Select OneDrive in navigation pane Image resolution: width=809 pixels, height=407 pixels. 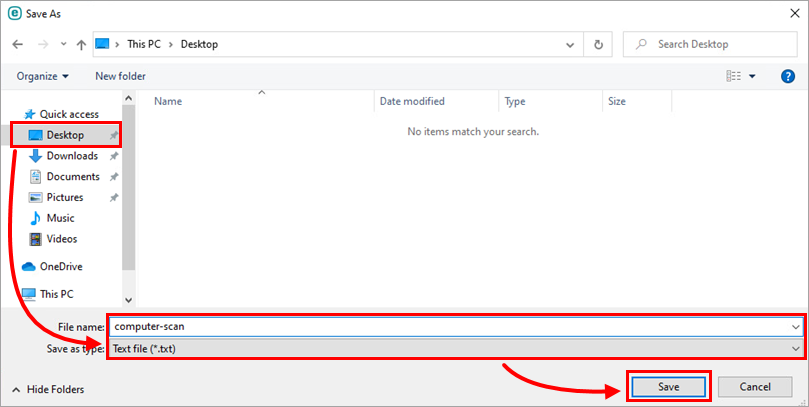61,267
